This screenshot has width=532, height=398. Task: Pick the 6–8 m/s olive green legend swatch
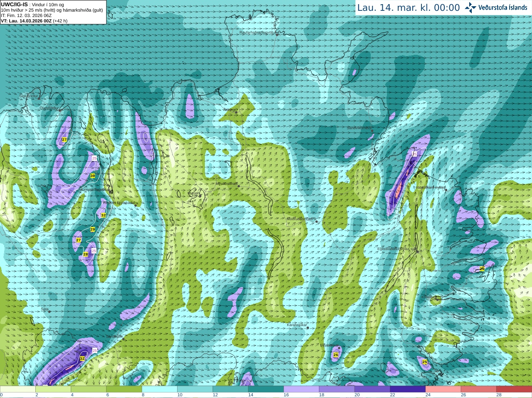tap(124, 389)
